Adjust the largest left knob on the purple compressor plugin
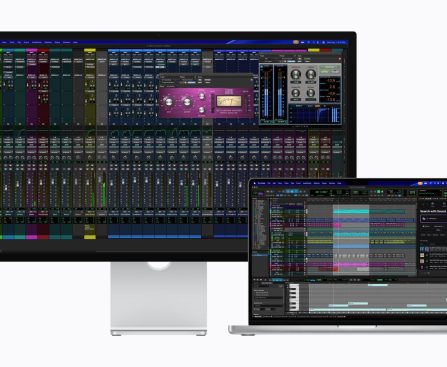Viewport: 447px width, 367px height. [168, 102]
